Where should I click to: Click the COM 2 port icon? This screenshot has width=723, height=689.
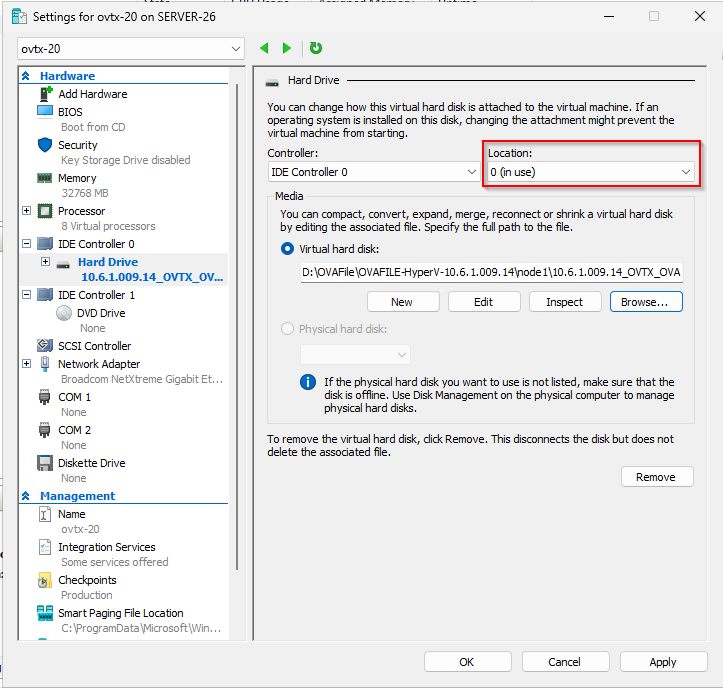45,430
